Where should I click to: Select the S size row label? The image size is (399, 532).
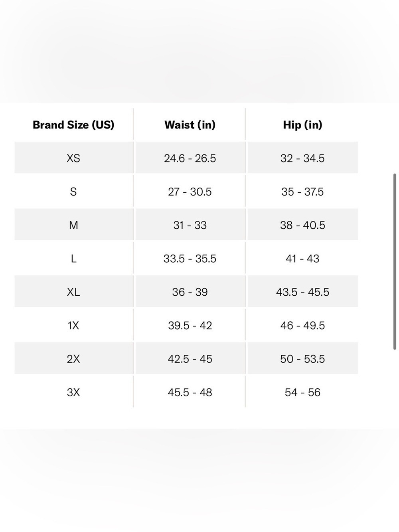[x=73, y=192]
